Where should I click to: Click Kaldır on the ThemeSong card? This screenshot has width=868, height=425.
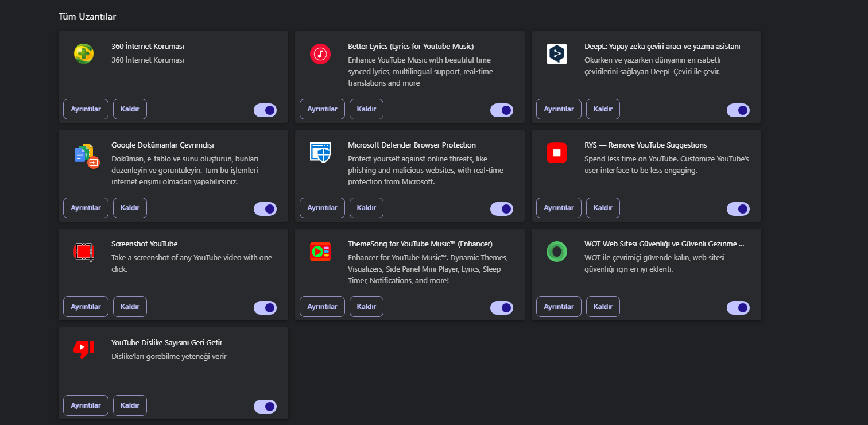pyautogui.click(x=366, y=307)
